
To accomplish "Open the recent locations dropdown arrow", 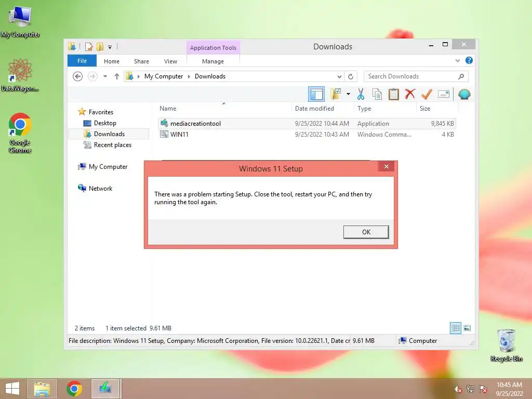I will pyautogui.click(x=105, y=76).
